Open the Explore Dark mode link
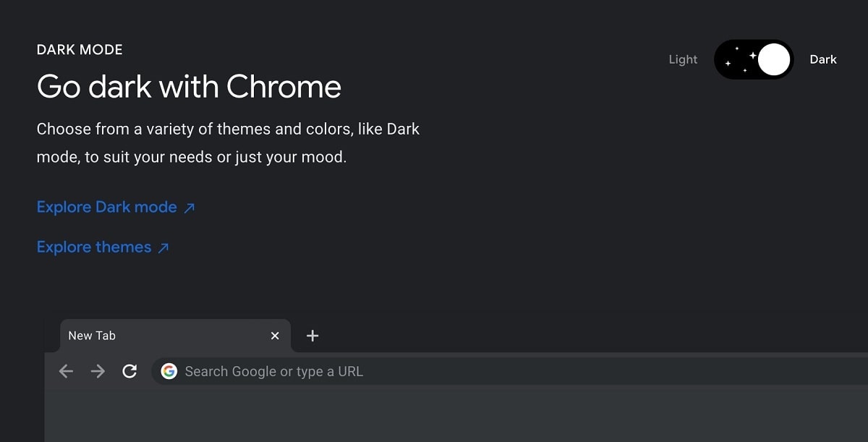Screen dimensions: 868x442 [x=116, y=207]
